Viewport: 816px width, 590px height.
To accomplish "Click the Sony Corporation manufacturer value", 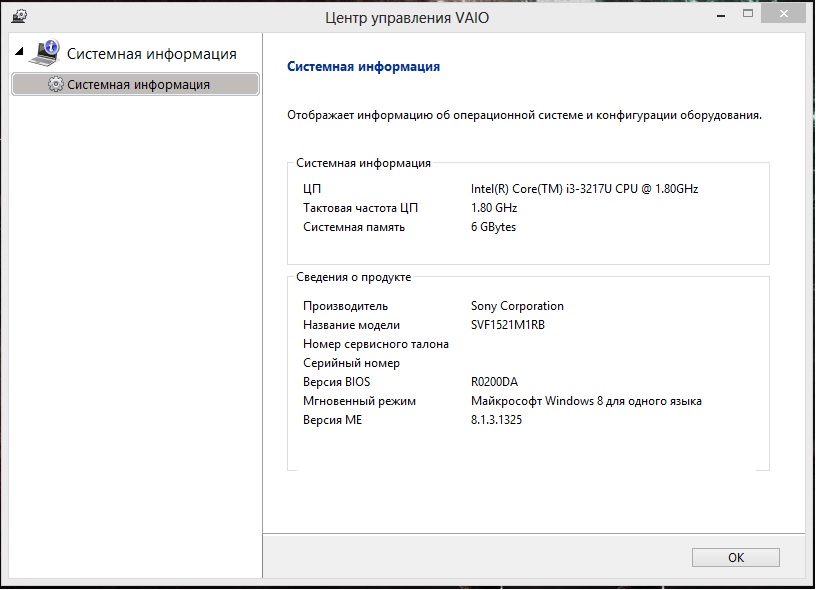I will tap(517, 306).
